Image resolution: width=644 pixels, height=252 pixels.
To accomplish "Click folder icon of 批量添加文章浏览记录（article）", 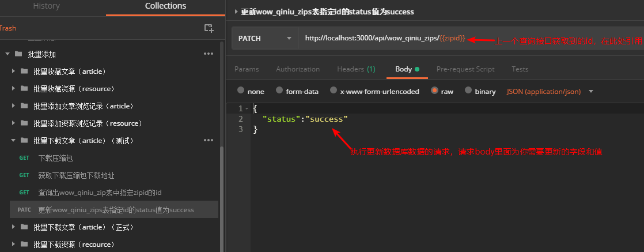I will click(x=24, y=106).
